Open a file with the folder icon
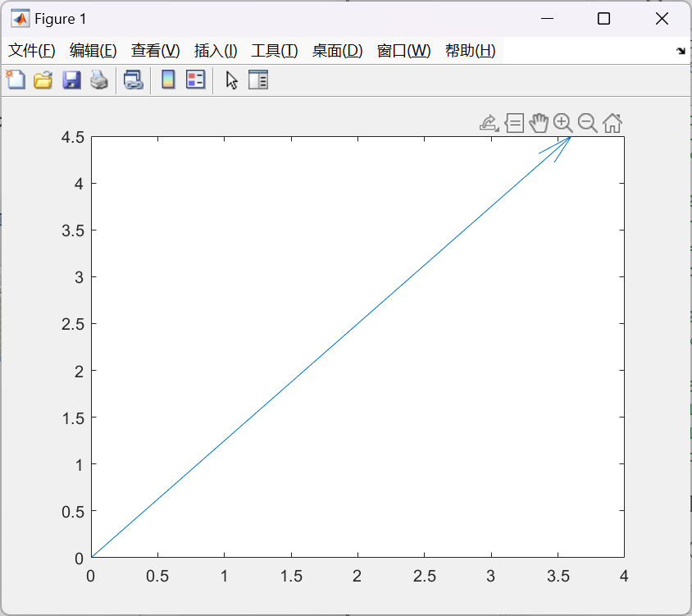 click(43, 80)
